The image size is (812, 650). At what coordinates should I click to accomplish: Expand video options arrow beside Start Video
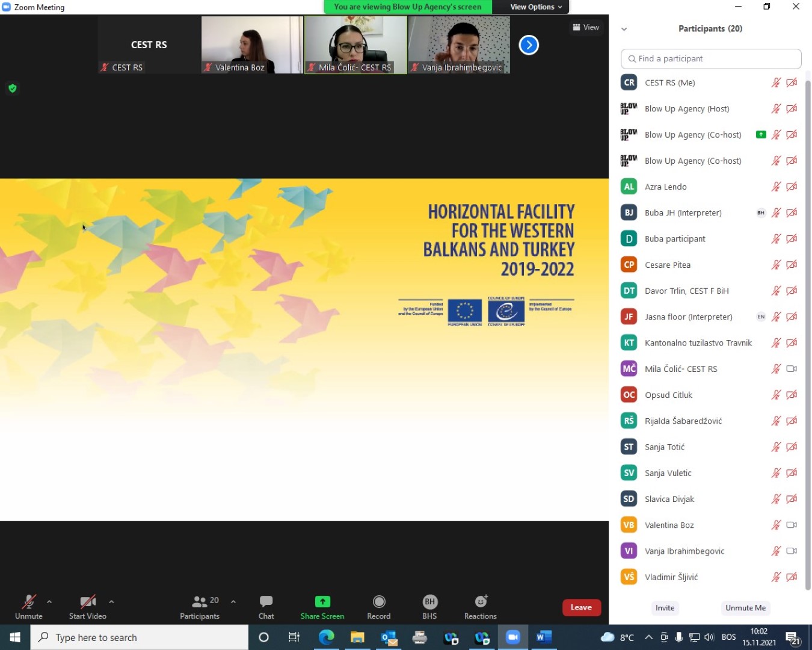click(x=111, y=601)
